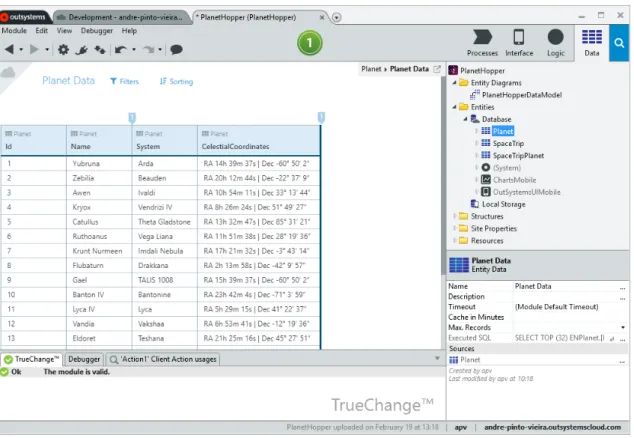Click Planet in the breadcrumb

(371, 69)
